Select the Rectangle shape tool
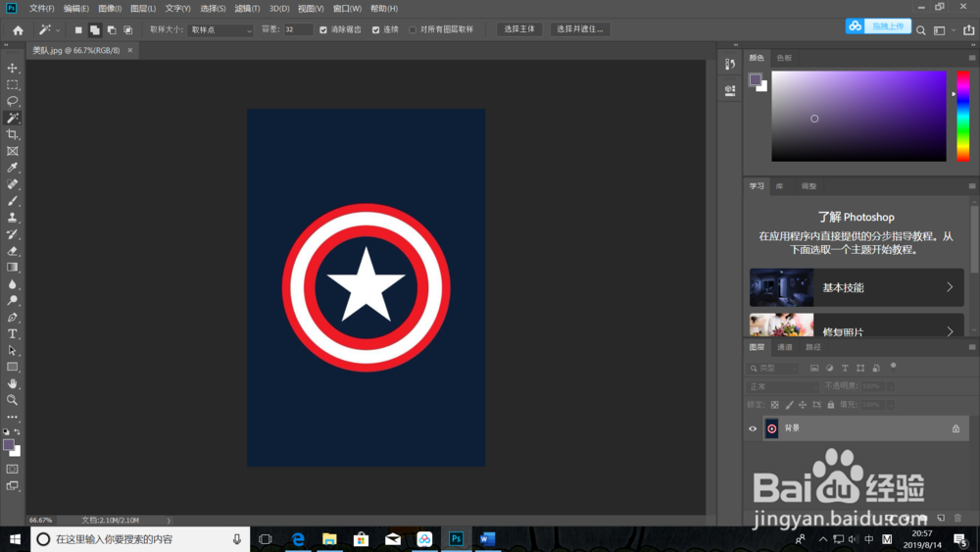This screenshot has height=552, width=980. tap(12, 367)
